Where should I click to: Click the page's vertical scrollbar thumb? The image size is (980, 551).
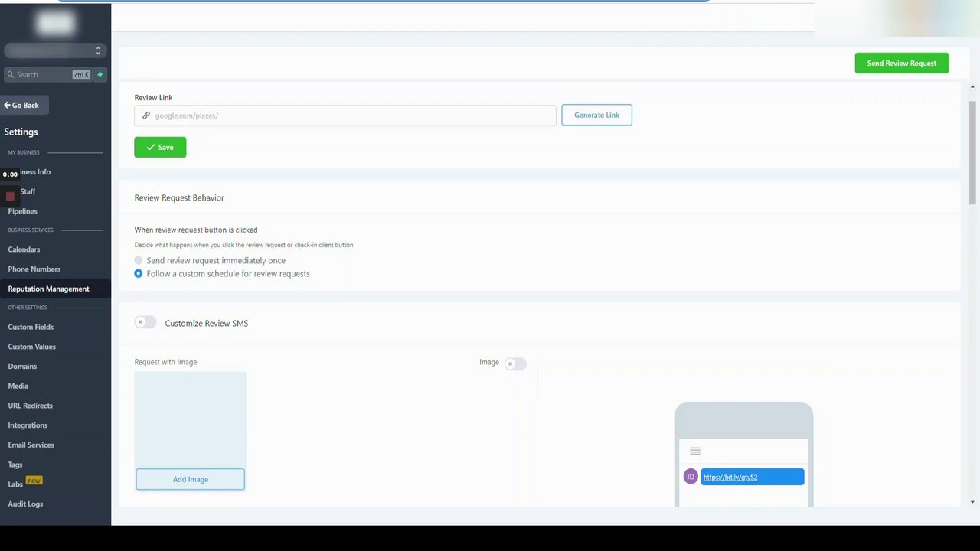pos(972,153)
